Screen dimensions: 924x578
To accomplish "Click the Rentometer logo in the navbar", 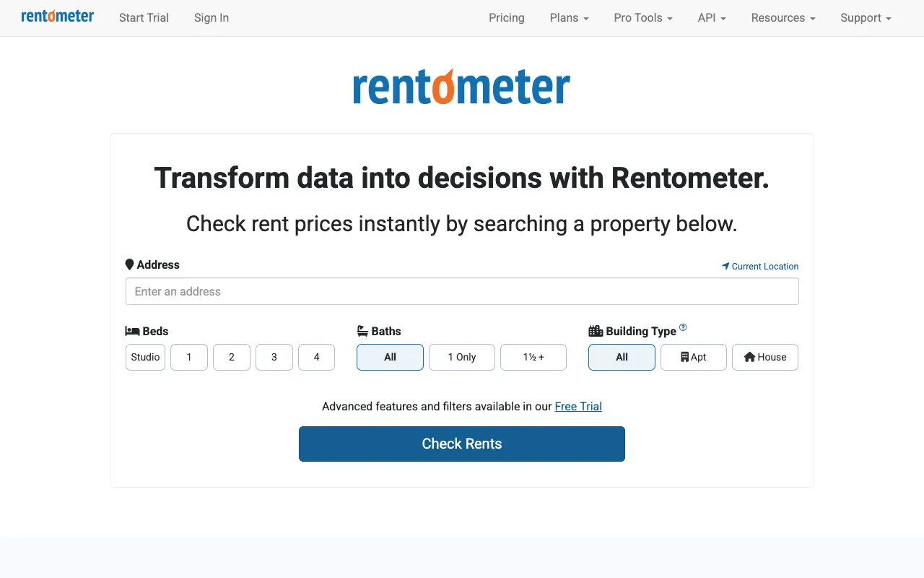I will click(57, 15).
